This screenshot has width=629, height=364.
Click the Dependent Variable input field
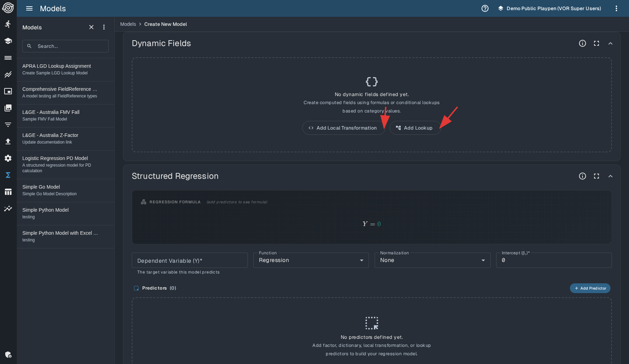[189, 261]
